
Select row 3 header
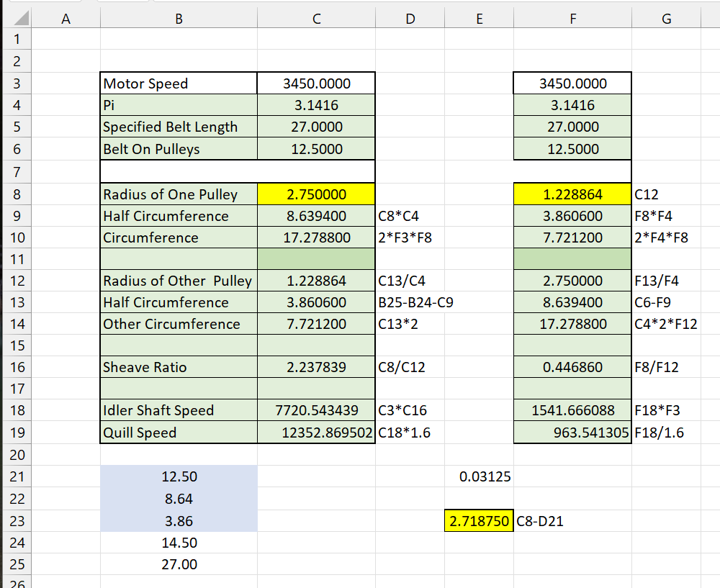(x=17, y=83)
